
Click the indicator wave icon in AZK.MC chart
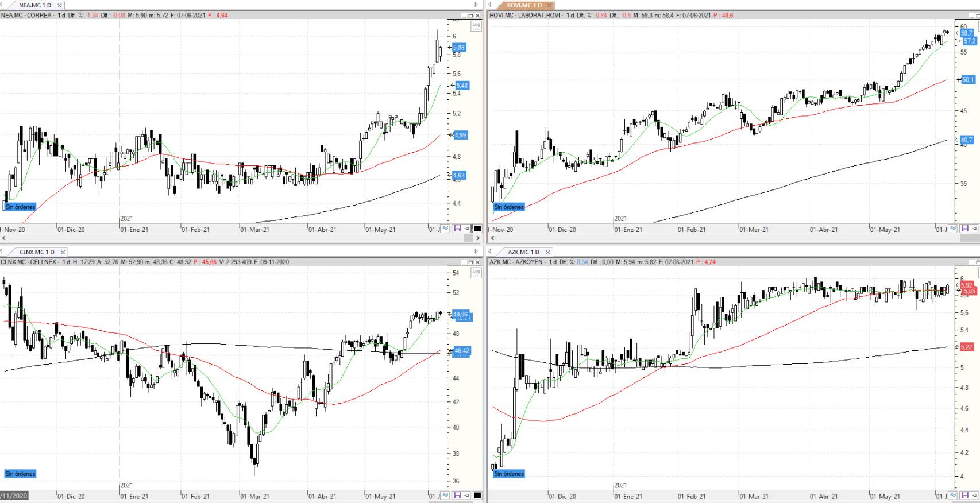[x=953, y=495]
